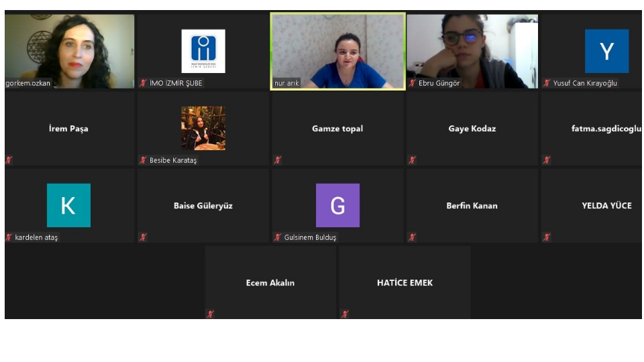Viewport: 644px width, 362px height.
Task: Click the Gamze topal participant name
Action: click(337, 129)
